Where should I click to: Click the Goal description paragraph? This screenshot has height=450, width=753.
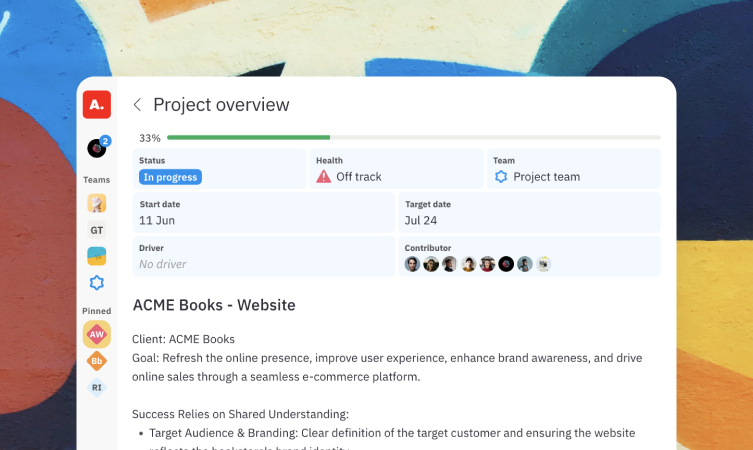[387, 367]
